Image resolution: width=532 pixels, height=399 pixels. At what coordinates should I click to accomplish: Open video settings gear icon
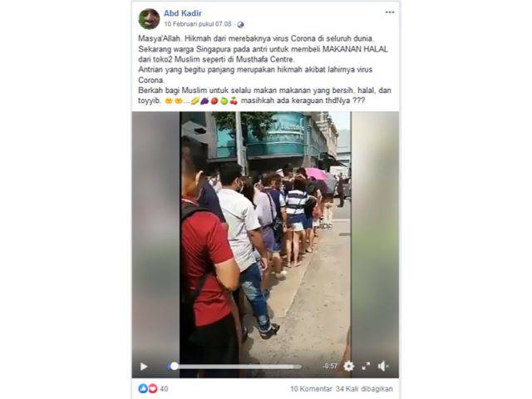click(x=348, y=366)
